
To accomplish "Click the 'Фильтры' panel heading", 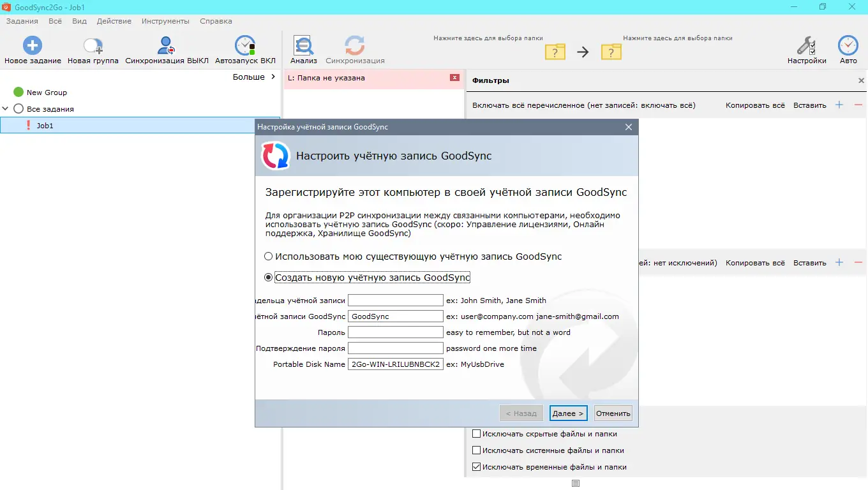I will coord(491,81).
